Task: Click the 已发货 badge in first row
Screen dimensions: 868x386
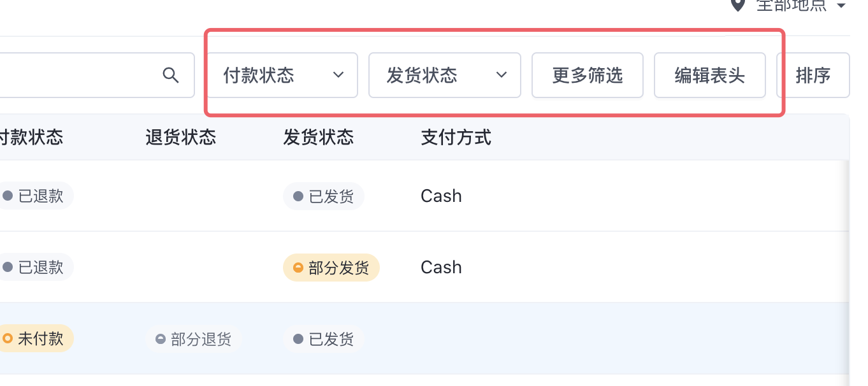Action: tap(324, 196)
